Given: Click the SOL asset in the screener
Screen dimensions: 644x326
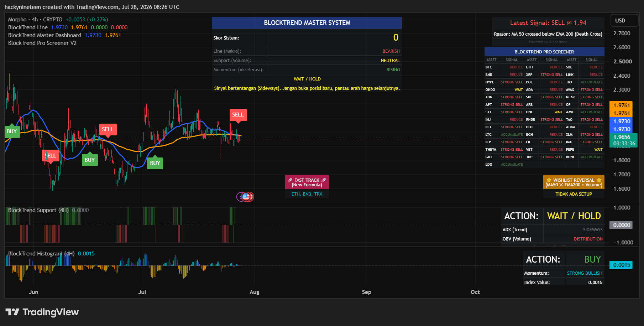Looking at the screenshot, I should [x=569, y=67].
